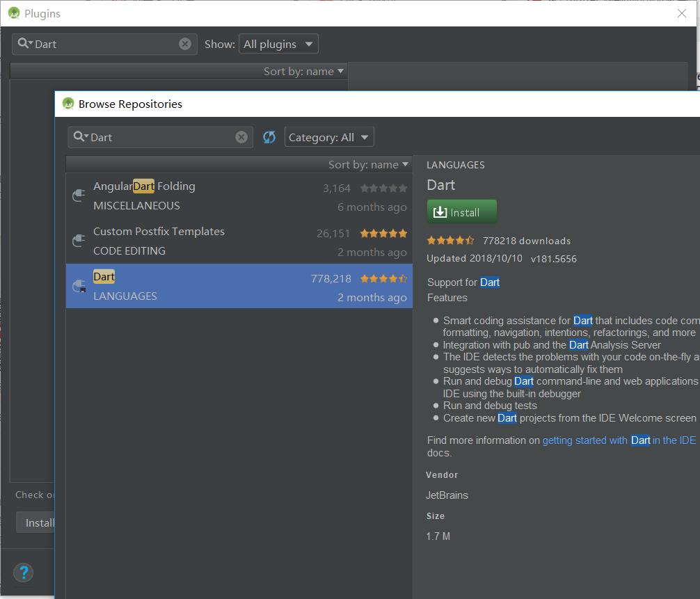
Task: Click the Updated 2018/10/10 date text
Action: pyautogui.click(x=475, y=258)
